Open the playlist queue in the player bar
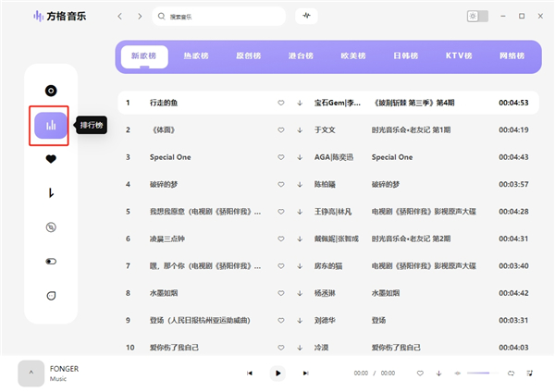555x392 pixels. [x=530, y=373]
